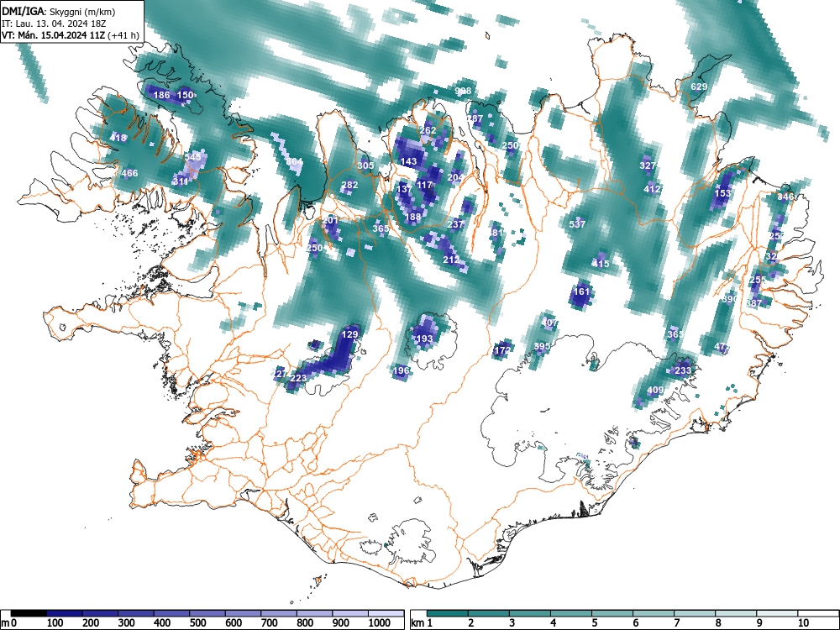Click the 395 value label
Image resolution: width=840 pixels, height=630 pixels.
tap(542, 346)
